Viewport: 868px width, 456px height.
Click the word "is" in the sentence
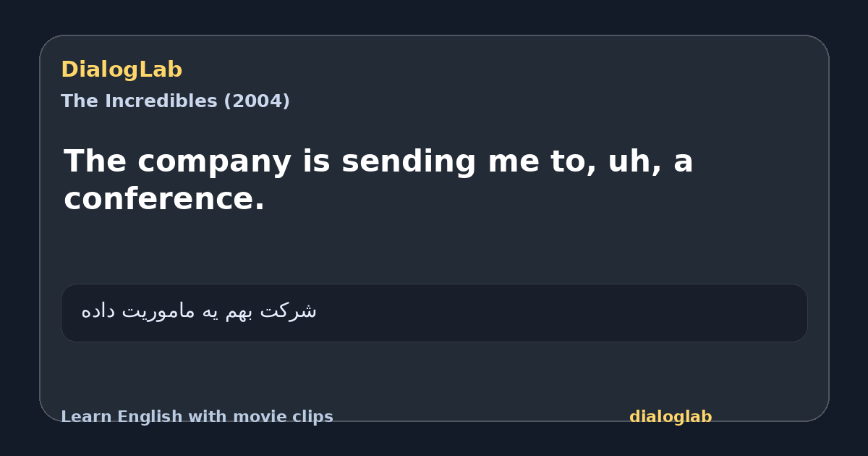click(317, 161)
